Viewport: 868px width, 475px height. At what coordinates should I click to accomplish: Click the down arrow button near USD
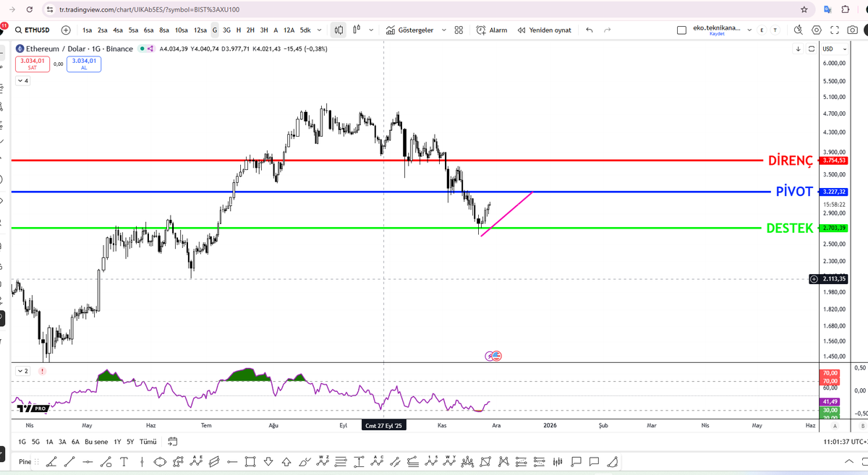click(x=798, y=48)
